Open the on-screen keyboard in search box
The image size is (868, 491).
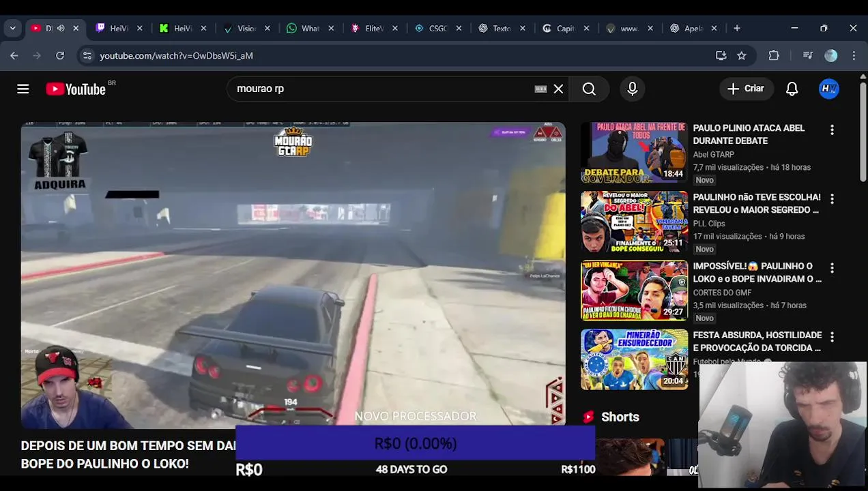pyautogui.click(x=541, y=89)
